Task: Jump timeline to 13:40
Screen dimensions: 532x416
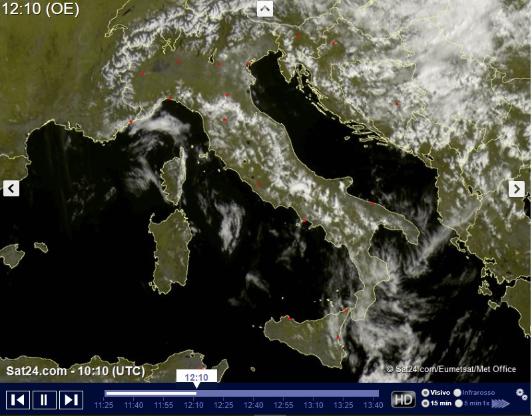Action: point(374,405)
